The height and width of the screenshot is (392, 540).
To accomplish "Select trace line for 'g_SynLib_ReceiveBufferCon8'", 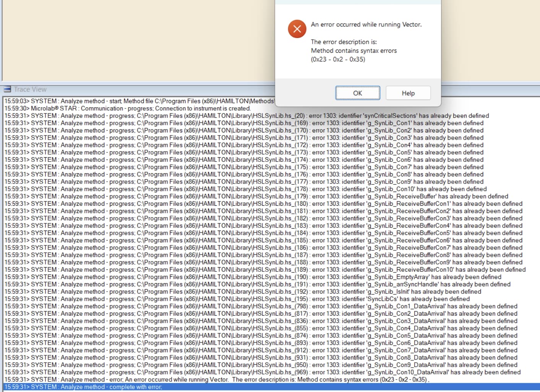I will (x=263, y=255).
